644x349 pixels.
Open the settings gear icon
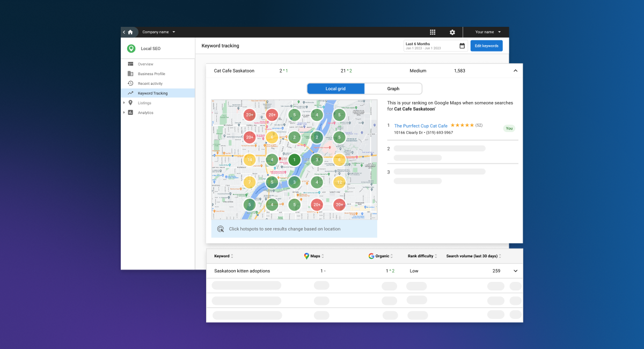452,32
